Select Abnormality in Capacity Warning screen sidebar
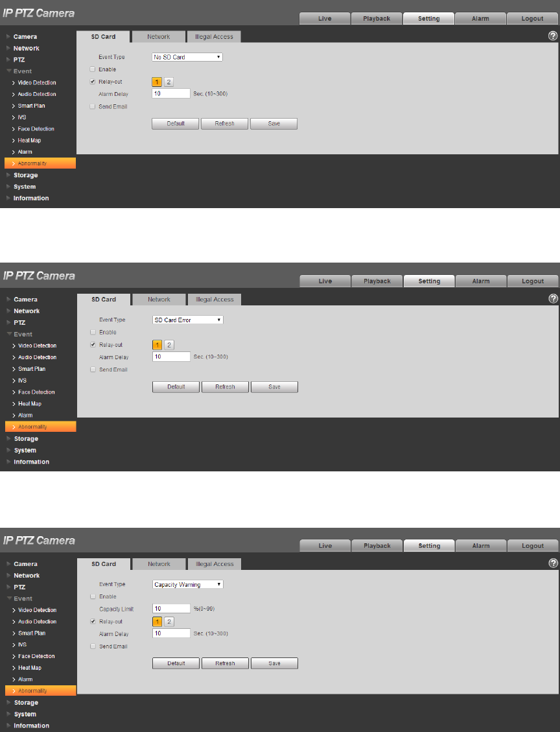The height and width of the screenshot is (732, 560). tap(41, 691)
